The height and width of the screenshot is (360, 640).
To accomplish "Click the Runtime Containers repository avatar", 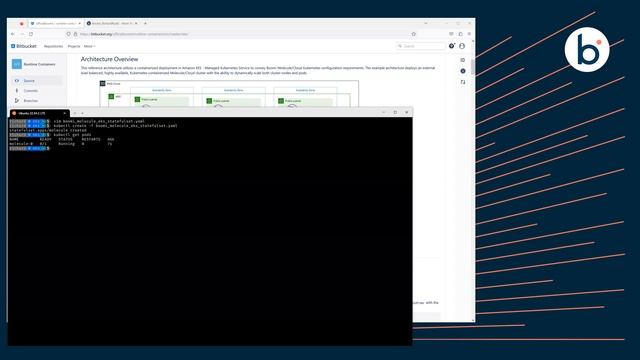I will point(17,64).
